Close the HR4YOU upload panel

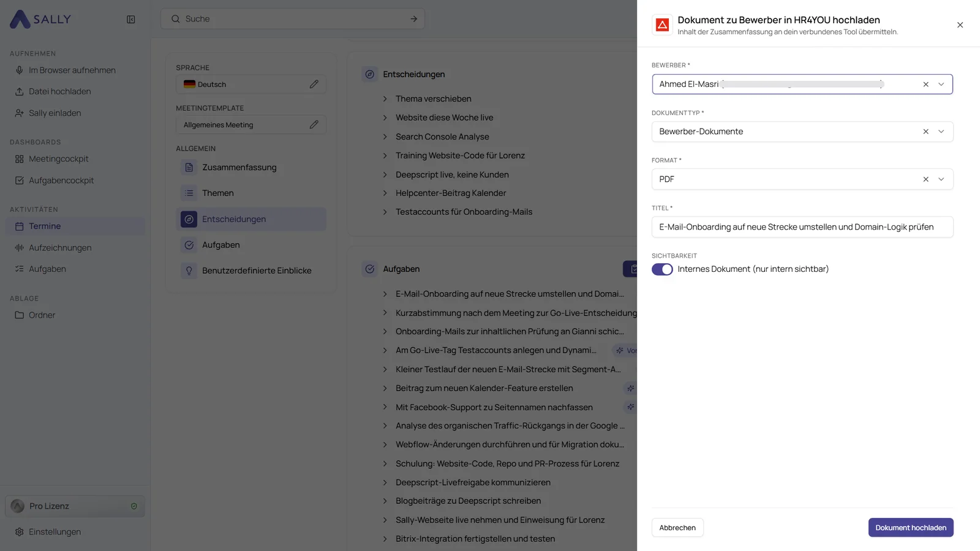(960, 25)
